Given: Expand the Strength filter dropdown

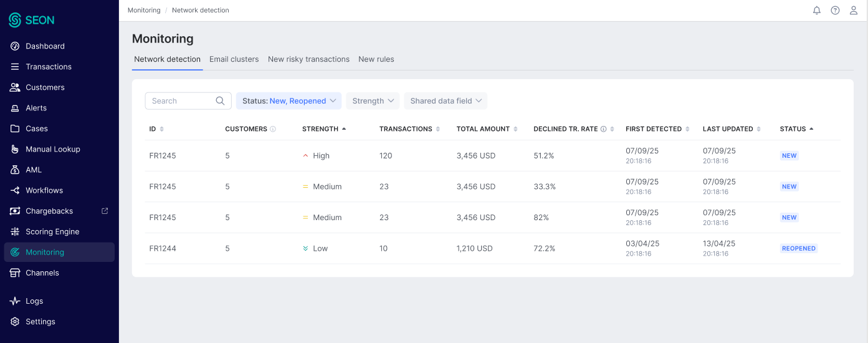Looking at the screenshot, I should tap(373, 101).
